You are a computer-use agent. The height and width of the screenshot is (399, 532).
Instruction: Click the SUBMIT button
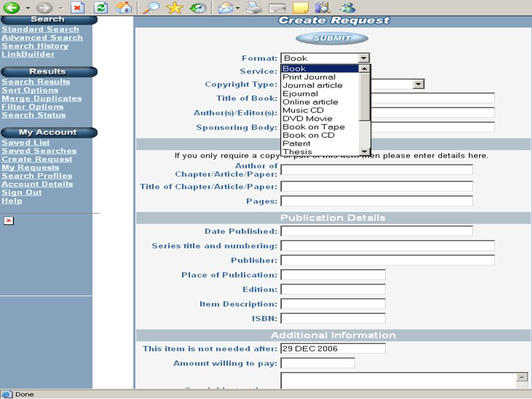coord(332,38)
